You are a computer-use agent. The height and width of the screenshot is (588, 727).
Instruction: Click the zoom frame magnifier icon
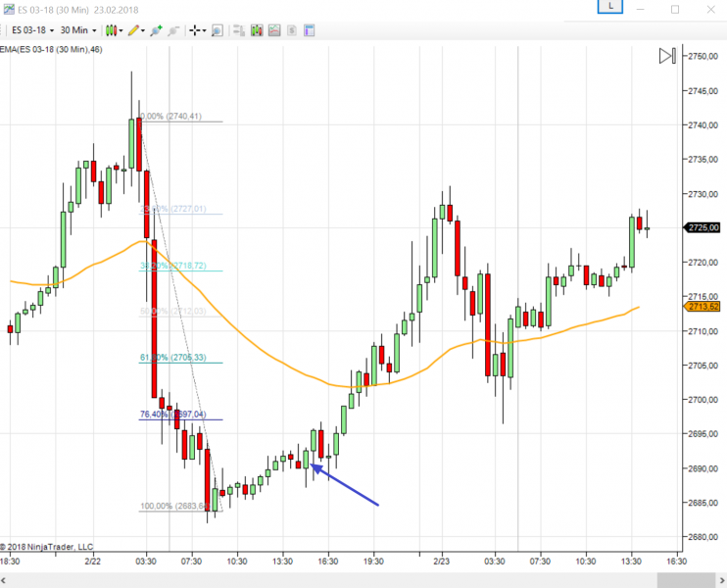point(217,30)
